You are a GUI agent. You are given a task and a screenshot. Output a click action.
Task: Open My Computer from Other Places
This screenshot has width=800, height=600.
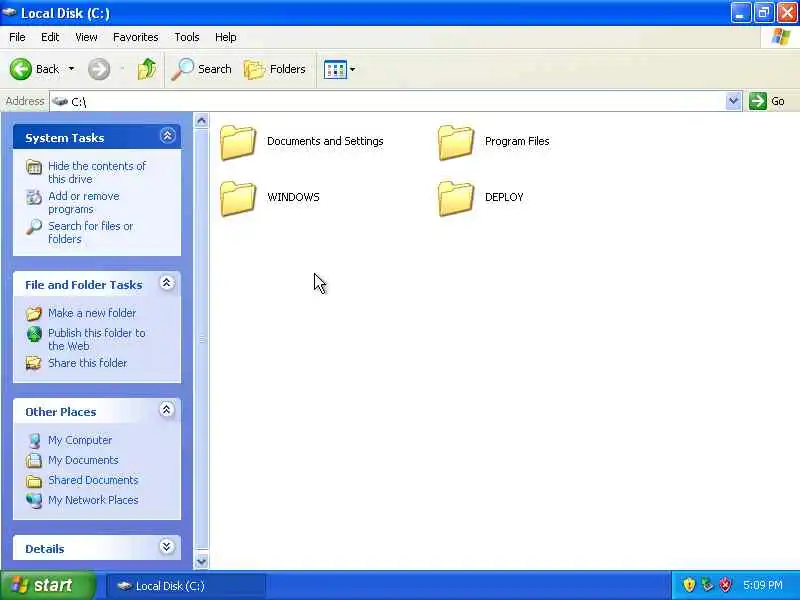[80, 440]
